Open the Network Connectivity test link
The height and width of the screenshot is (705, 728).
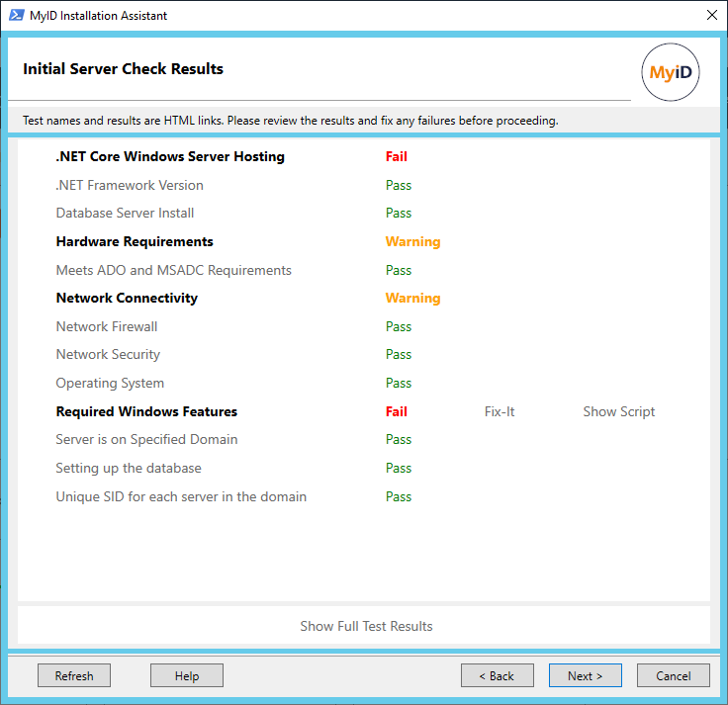click(127, 298)
